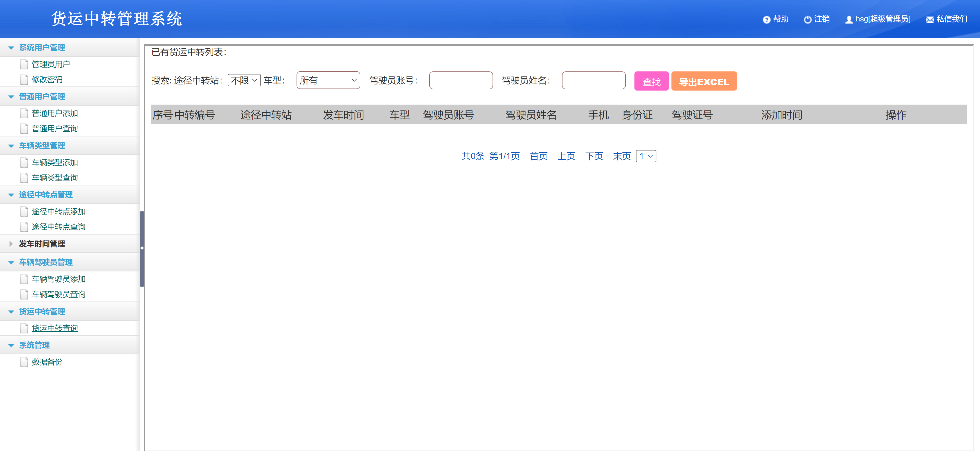Open the page number dropdown
Screen dimensions: 980x451
[x=646, y=156]
